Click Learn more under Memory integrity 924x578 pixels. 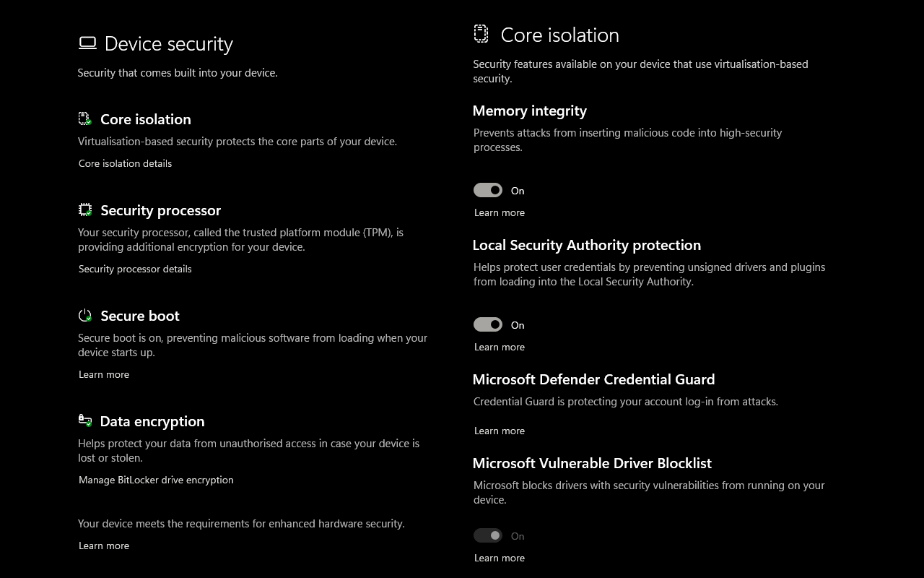pyautogui.click(x=500, y=212)
